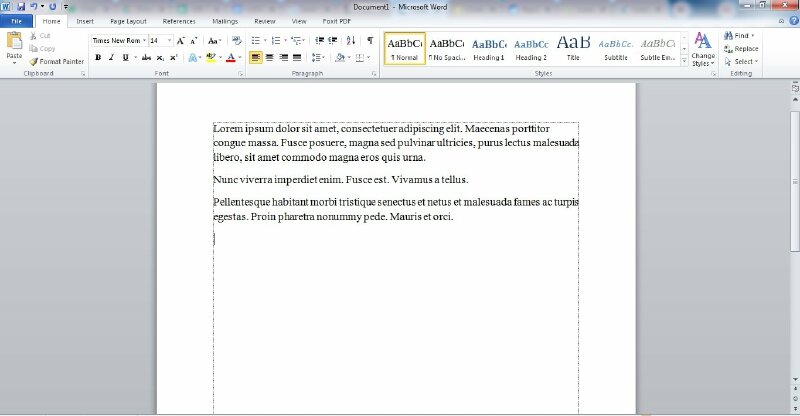Open the References tab
The height and width of the screenshot is (416, 800).
click(x=179, y=21)
